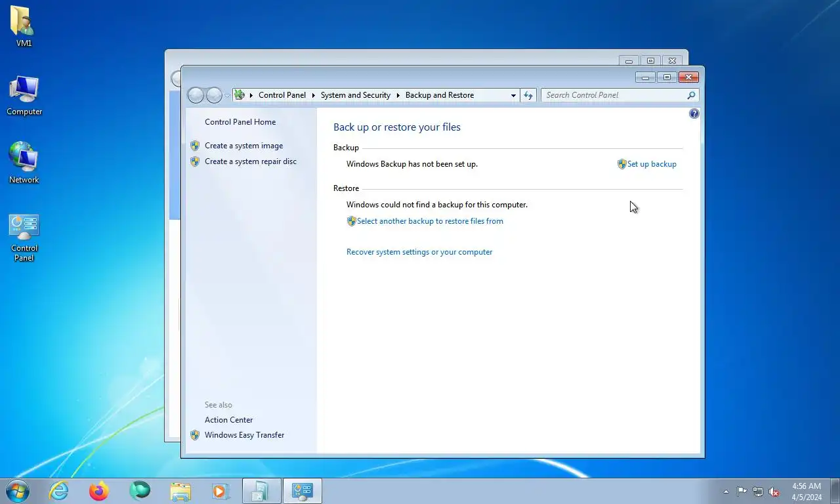Switch to the taskbar window left of Control Panel
Viewport: 840px width, 504px height.
click(261, 491)
